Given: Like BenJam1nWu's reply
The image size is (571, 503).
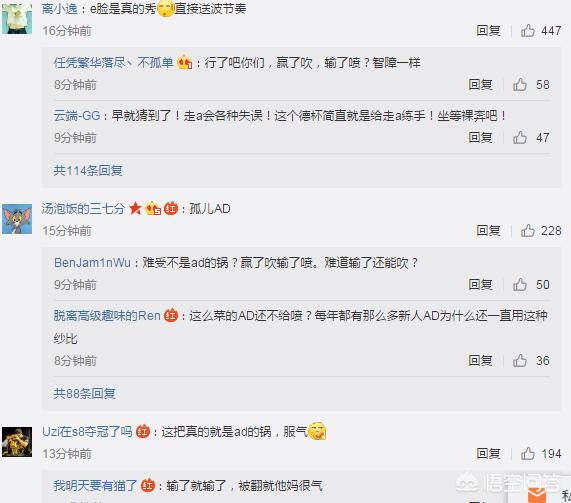Looking at the screenshot, I should [x=520, y=284].
